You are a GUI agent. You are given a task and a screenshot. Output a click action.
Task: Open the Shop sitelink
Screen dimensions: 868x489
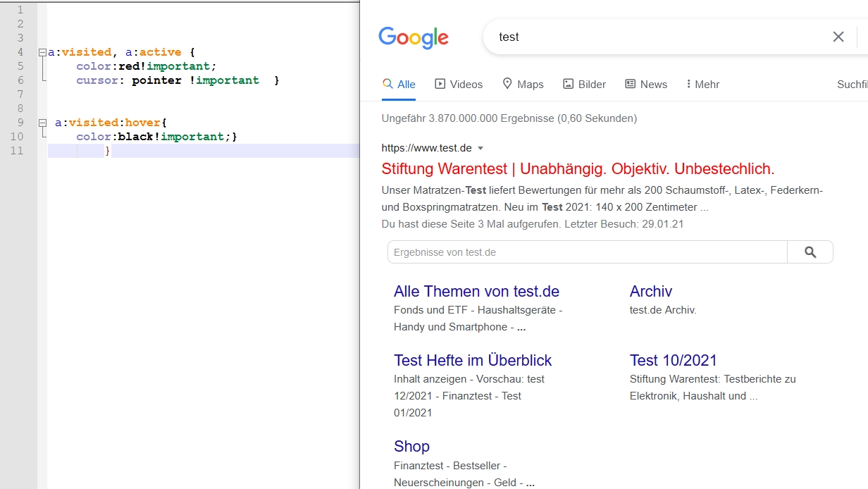[x=411, y=447]
